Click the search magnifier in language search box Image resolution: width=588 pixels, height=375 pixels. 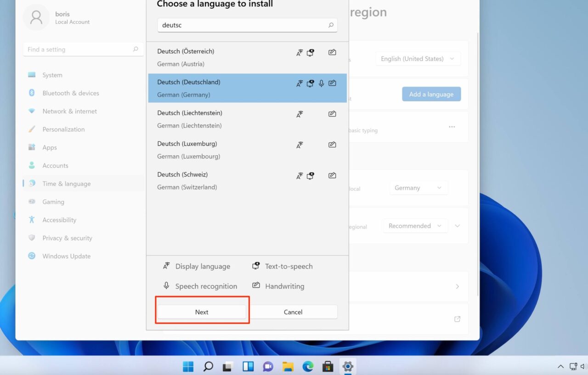coord(331,25)
